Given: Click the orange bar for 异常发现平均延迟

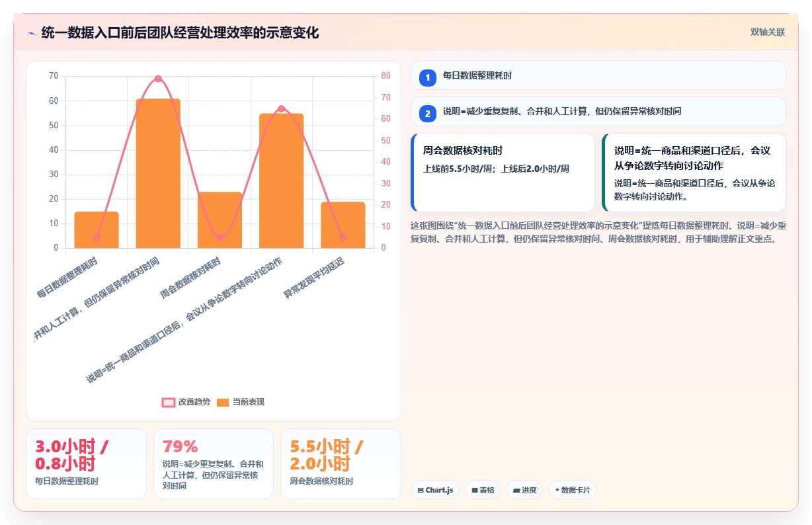Looking at the screenshot, I should (x=343, y=225).
